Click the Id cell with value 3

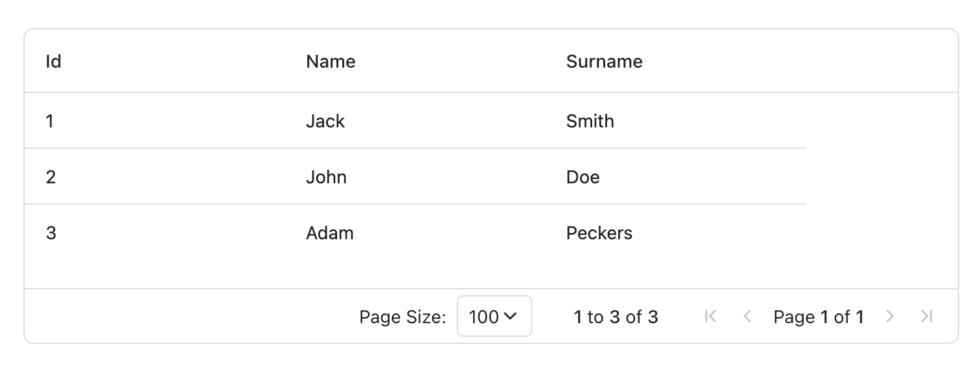pyautogui.click(x=155, y=233)
